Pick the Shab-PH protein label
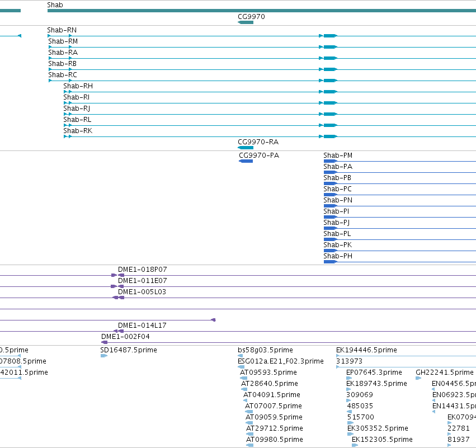The image size is (476, 448). pyautogui.click(x=338, y=256)
